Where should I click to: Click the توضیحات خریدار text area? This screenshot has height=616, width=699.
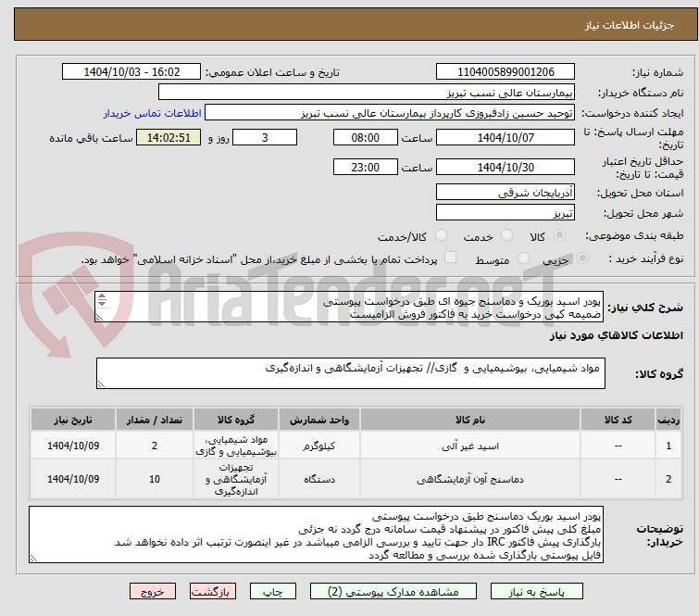pyautogui.click(x=316, y=534)
